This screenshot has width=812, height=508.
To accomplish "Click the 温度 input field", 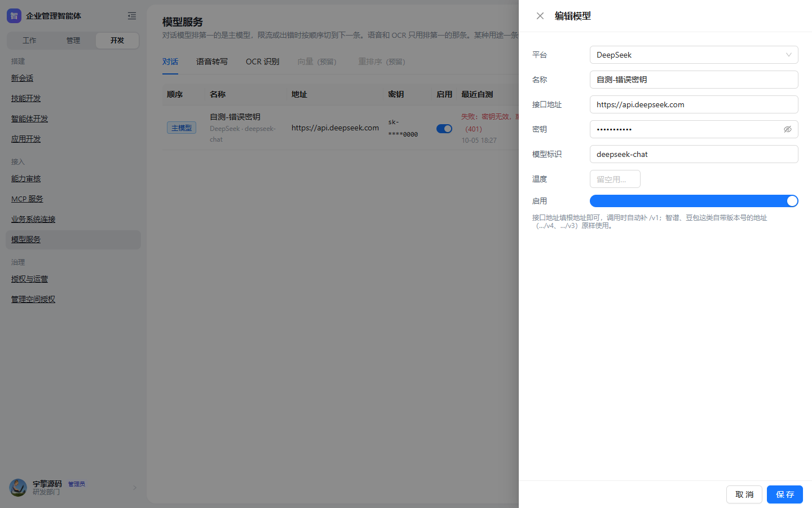I will pyautogui.click(x=615, y=179).
